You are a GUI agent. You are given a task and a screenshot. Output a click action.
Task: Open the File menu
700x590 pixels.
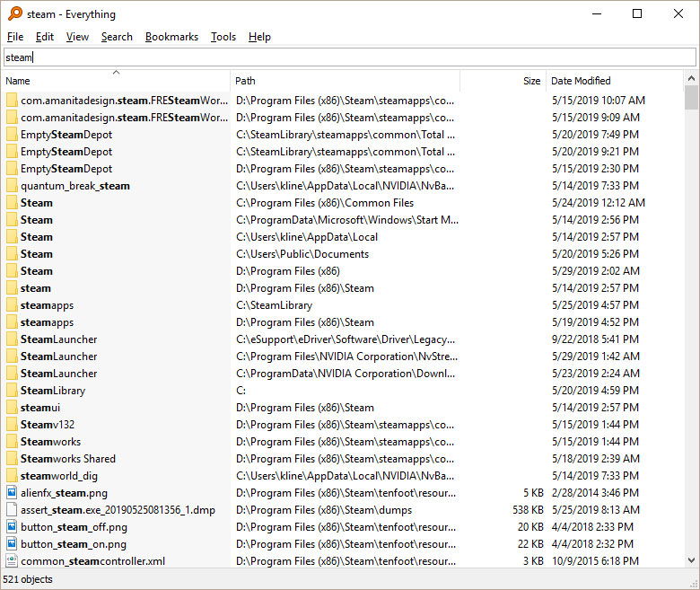15,37
